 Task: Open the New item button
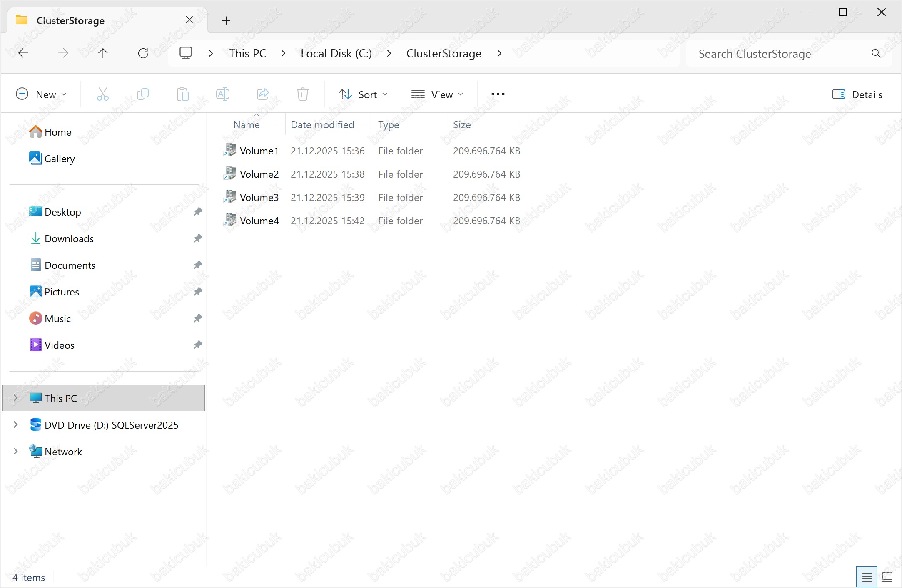pyautogui.click(x=41, y=94)
